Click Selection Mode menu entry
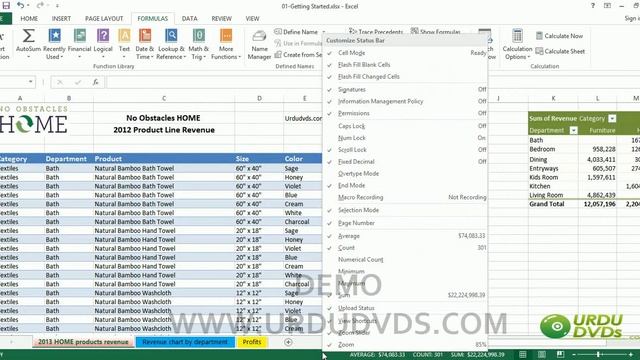 pyautogui.click(x=406, y=210)
